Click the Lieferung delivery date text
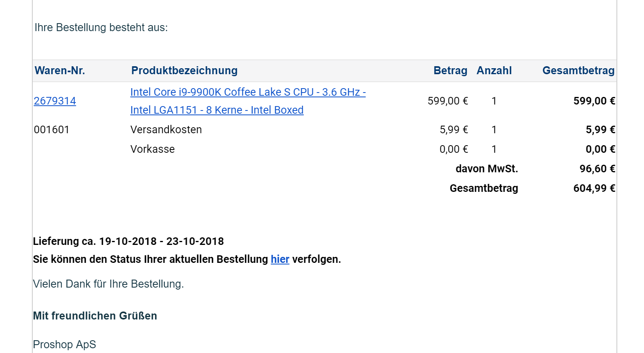Screen dimensions: 644x353 click(x=128, y=241)
